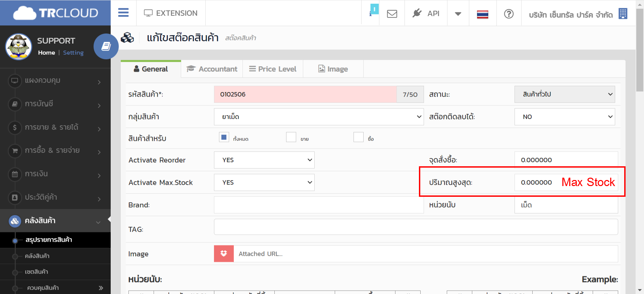
Task: Click the การบัญชี book icon
Action: [15, 104]
